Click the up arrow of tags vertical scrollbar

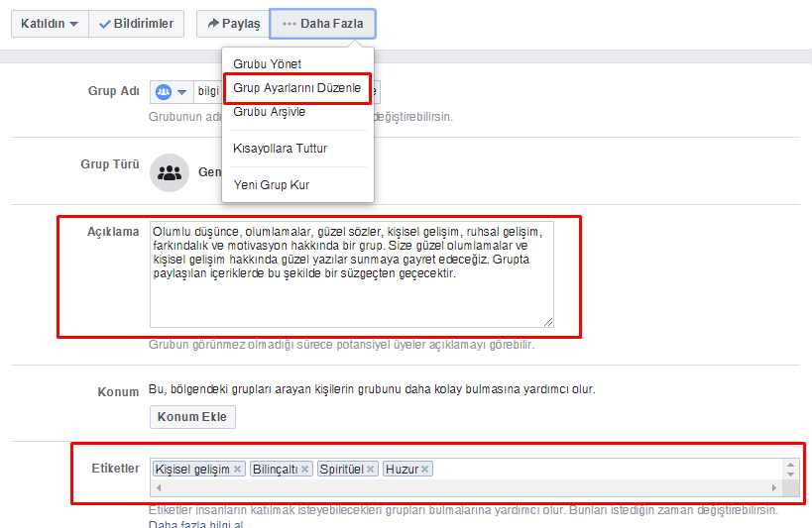click(791, 465)
